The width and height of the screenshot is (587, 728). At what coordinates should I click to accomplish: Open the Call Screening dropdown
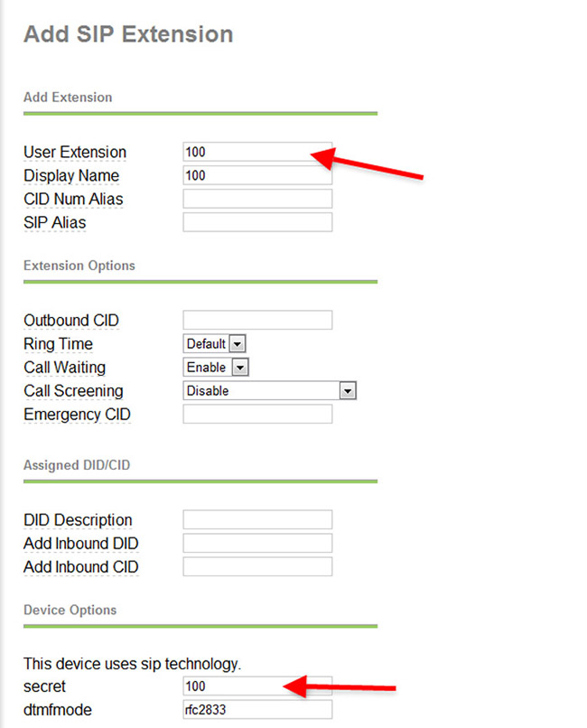point(270,391)
